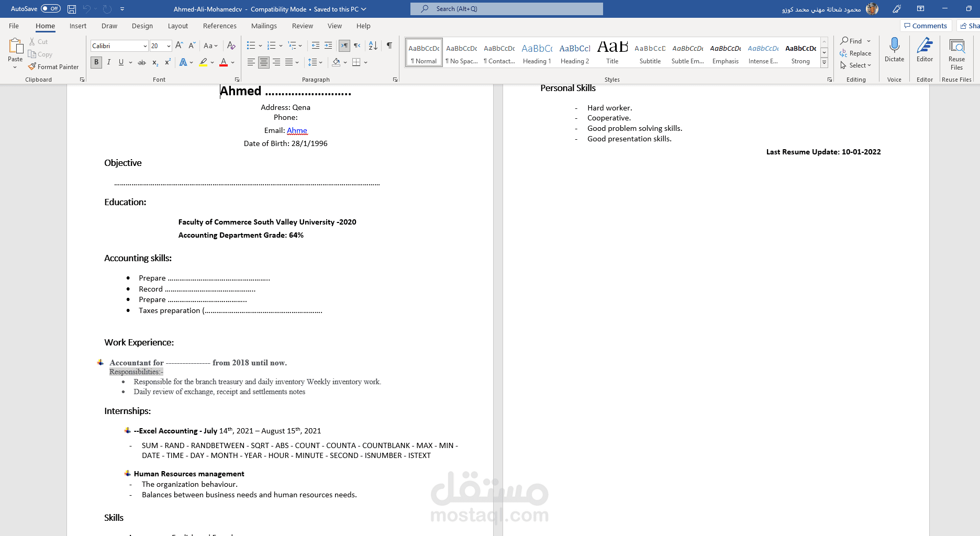Screen dimensions: 980x536
Task: Switch to References tab
Action: pos(220,26)
